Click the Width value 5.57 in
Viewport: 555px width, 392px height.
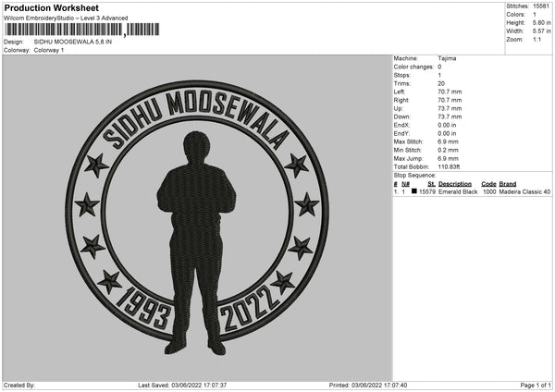541,31
